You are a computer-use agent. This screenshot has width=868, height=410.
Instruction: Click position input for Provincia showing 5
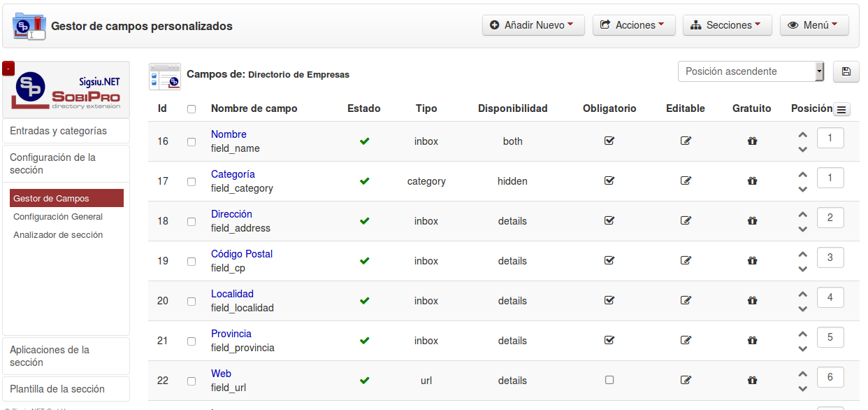pos(830,337)
